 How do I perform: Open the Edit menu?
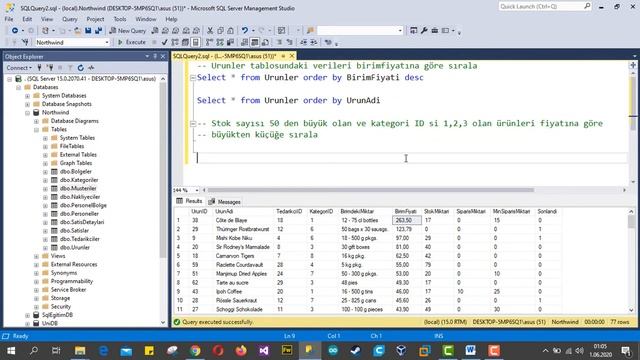(27, 19)
